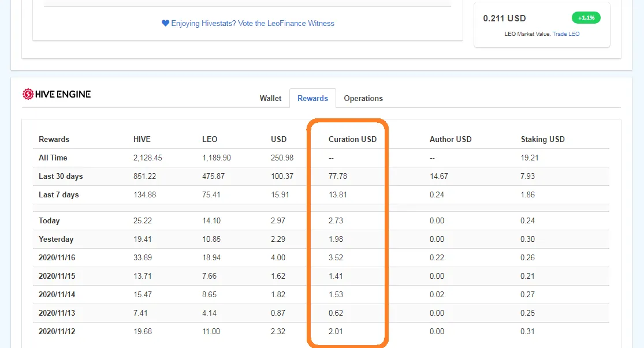This screenshot has width=644, height=348.
Task: Click the green +1.1% badge
Action: coord(586,18)
